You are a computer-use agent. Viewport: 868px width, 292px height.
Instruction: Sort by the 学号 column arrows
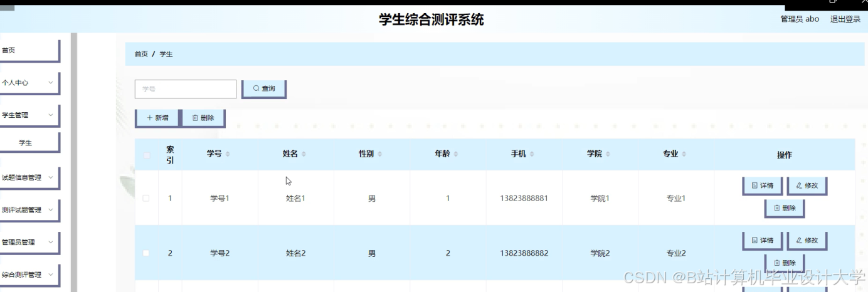(x=228, y=154)
